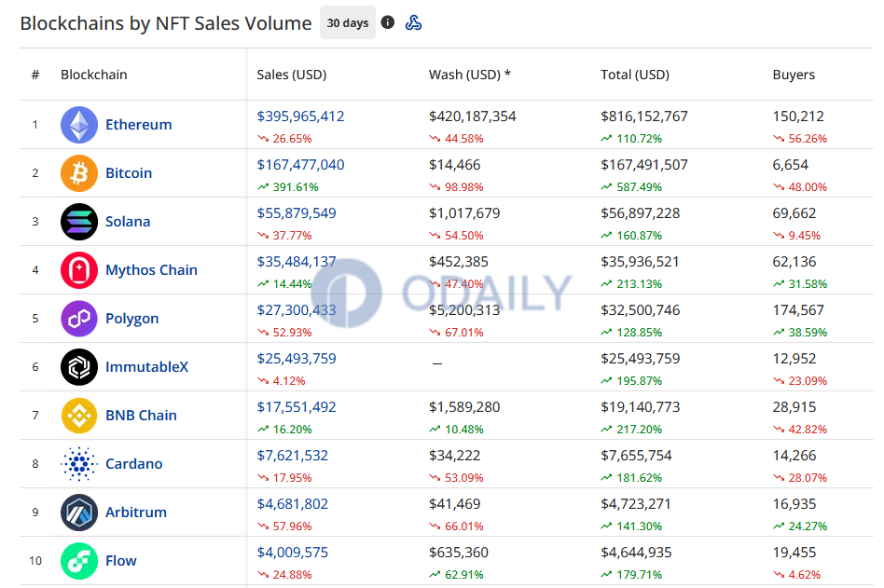Click the # rank column header

pyautogui.click(x=35, y=75)
